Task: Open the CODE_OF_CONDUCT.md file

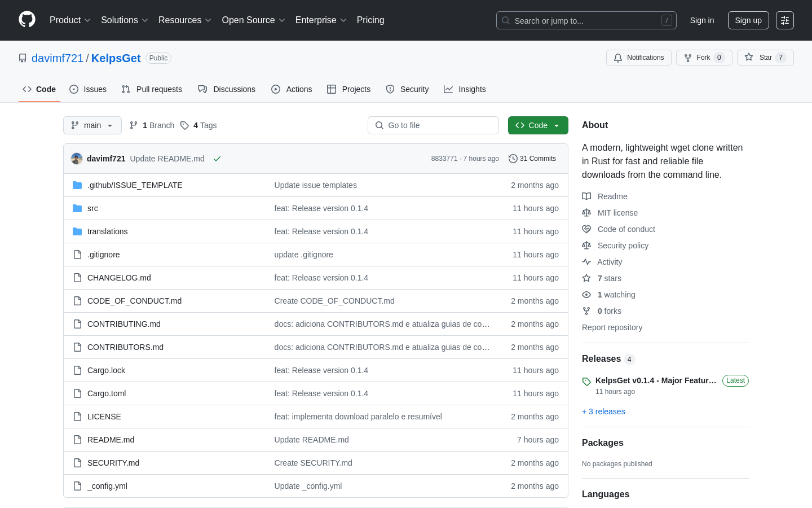Action: tap(134, 301)
